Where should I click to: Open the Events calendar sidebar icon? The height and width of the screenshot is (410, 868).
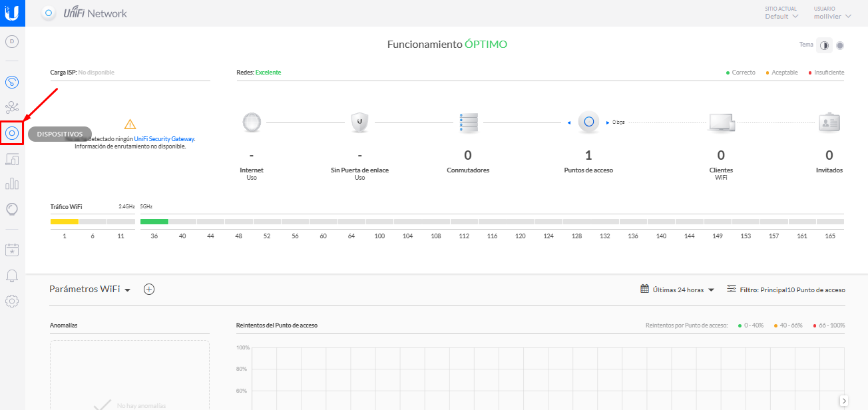(x=12, y=250)
